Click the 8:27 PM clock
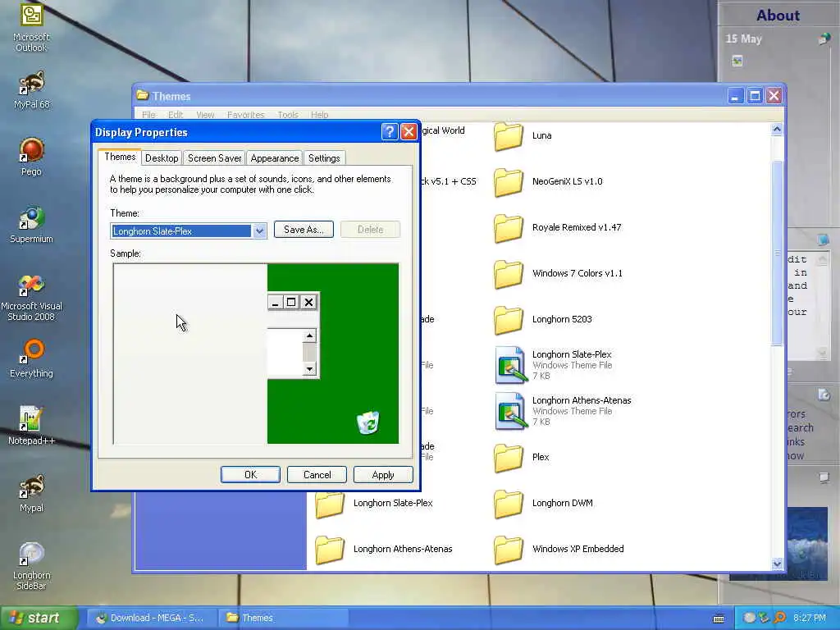The width and height of the screenshot is (840, 630). click(x=810, y=618)
